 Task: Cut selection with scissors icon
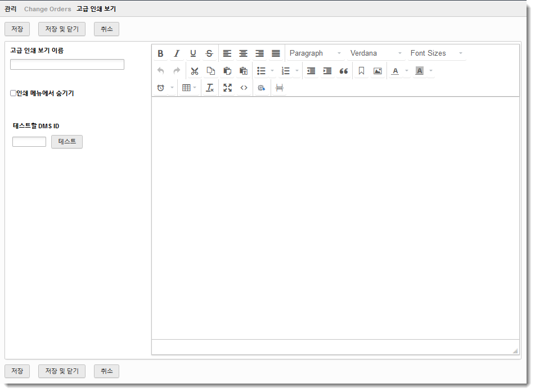tap(195, 71)
